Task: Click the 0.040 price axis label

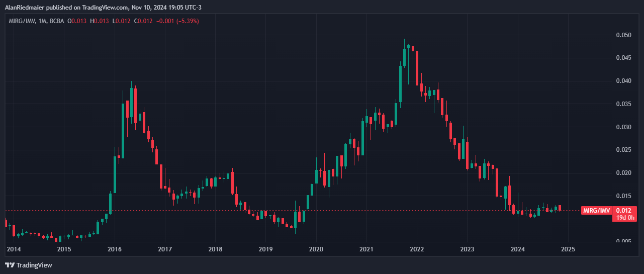Action: coord(623,81)
